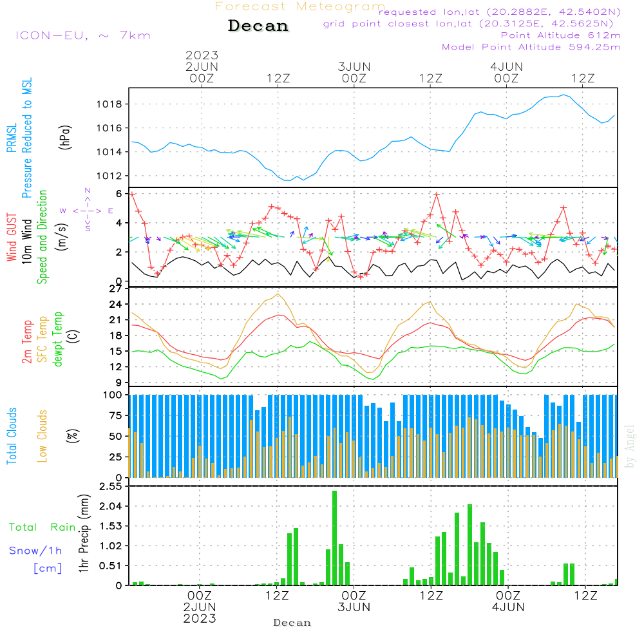The width and height of the screenshot is (644, 644).
Task: Click the '00Z 2JUN 2023' bottom axis label
Action: click(x=200, y=607)
